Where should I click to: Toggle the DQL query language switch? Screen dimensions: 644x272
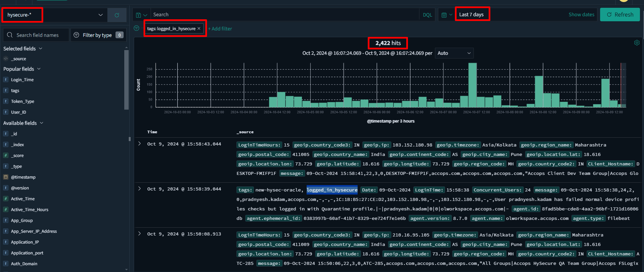427,15
